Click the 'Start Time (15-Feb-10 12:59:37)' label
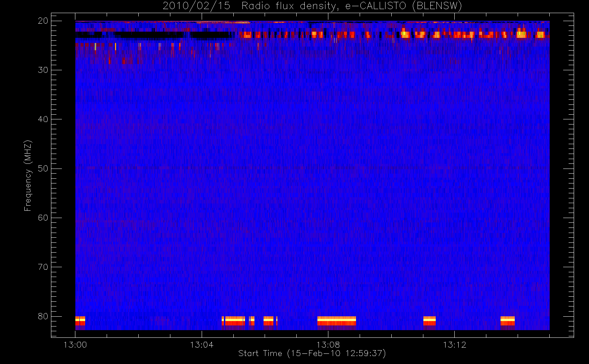The image size is (589, 364). (312, 353)
